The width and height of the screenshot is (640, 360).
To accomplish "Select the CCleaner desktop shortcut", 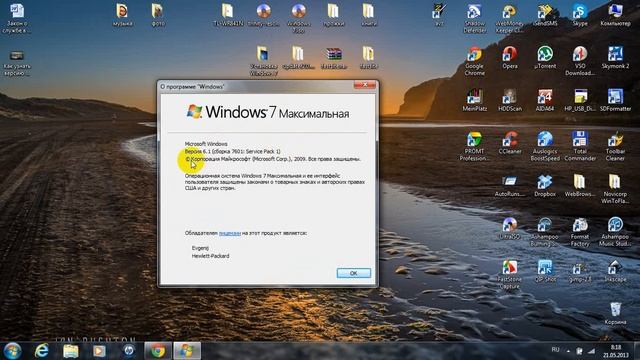I will pyautogui.click(x=510, y=143).
